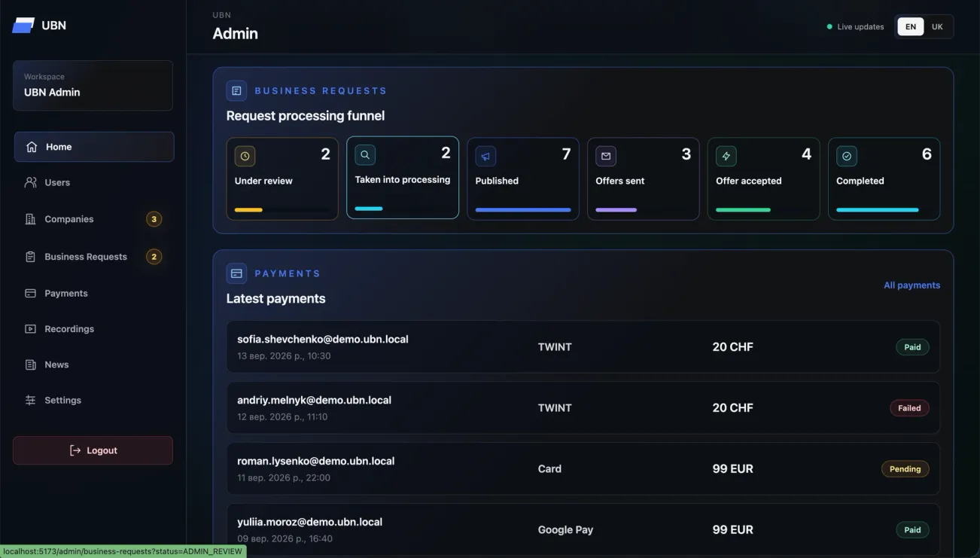Click the Logout arrow icon

pos(75,450)
